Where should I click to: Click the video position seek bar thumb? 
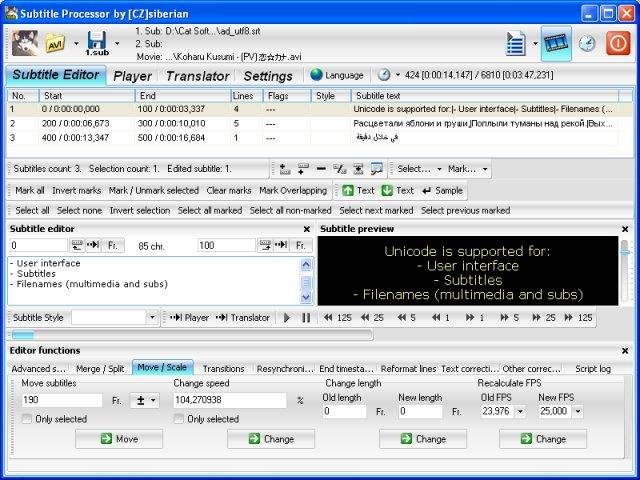[x=23, y=335]
